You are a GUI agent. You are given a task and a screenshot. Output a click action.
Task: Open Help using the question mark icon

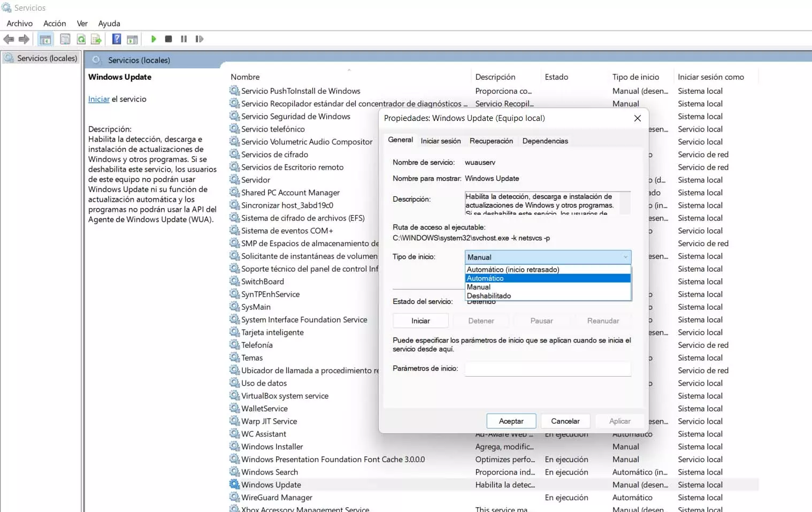pos(116,39)
